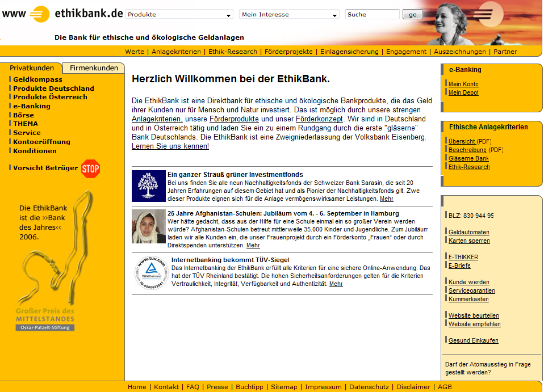The height and width of the screenshot is (392, 544).
Task: Click the ethikbank.de sun logo
Action: tap(40, 14)
